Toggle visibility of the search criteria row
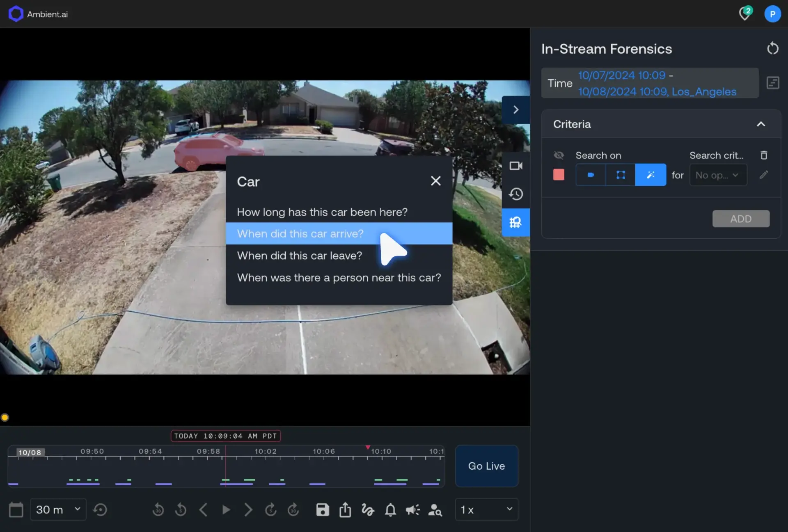 (559, 155)
